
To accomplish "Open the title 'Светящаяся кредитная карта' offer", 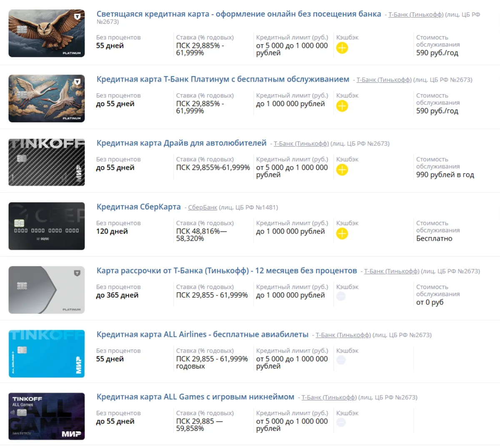I will tap(239, 14).
